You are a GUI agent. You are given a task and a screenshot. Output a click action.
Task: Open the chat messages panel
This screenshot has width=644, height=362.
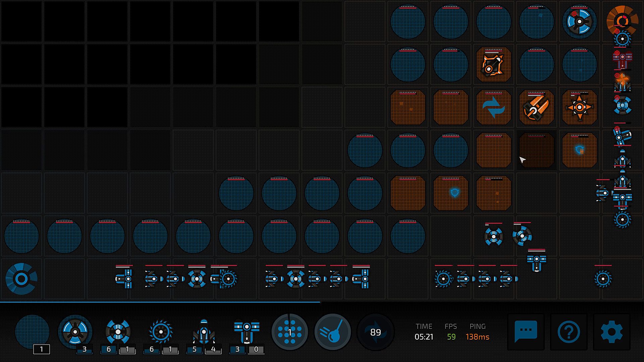[526, 331]
